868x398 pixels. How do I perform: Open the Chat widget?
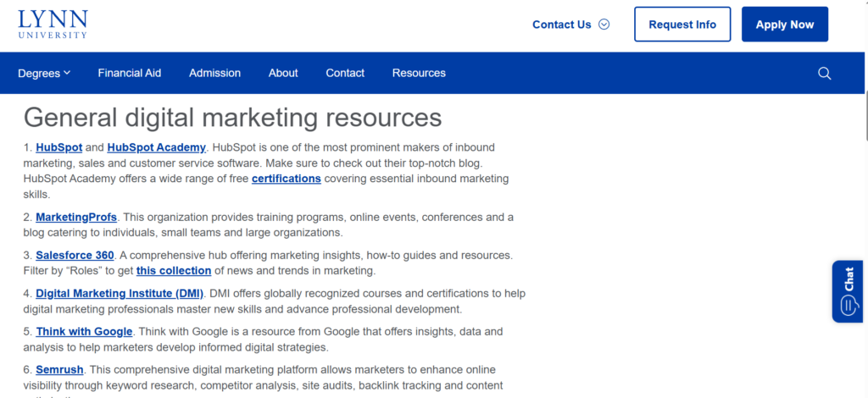[x=848, y=291]
